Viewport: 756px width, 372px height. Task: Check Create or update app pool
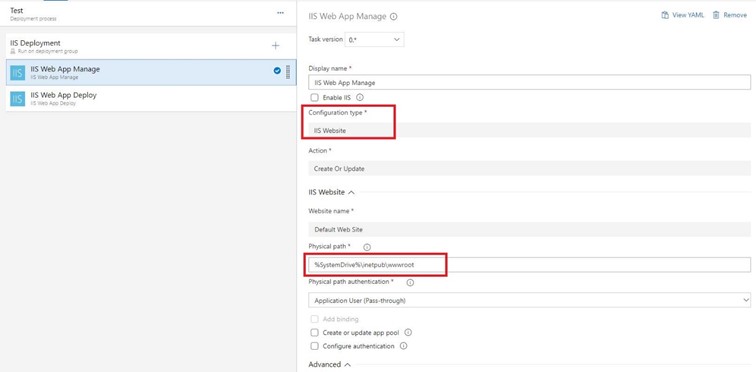[314, 332]
